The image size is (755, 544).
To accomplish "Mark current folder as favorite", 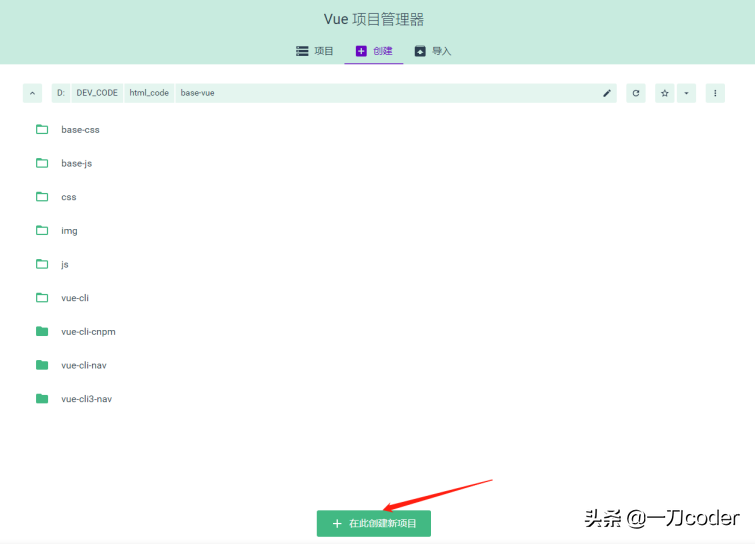I will pos(664,93).
